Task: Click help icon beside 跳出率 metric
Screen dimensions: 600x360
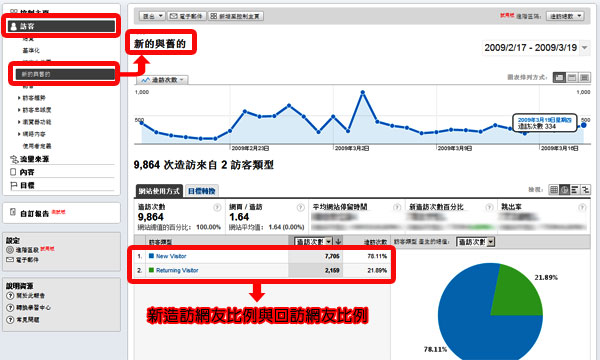Action: pos(582,207)
